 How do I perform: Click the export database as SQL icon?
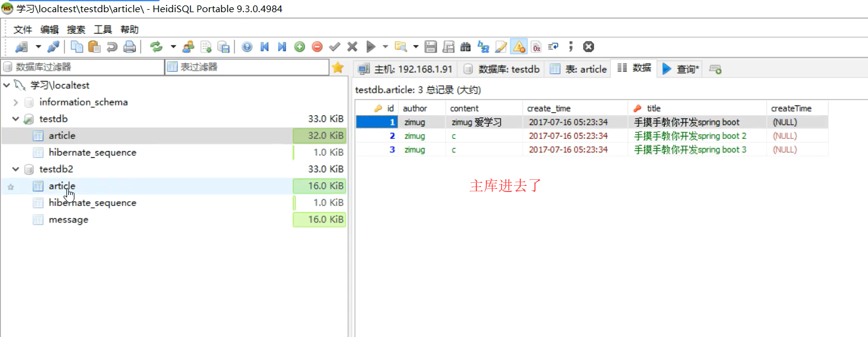(206, 46)
